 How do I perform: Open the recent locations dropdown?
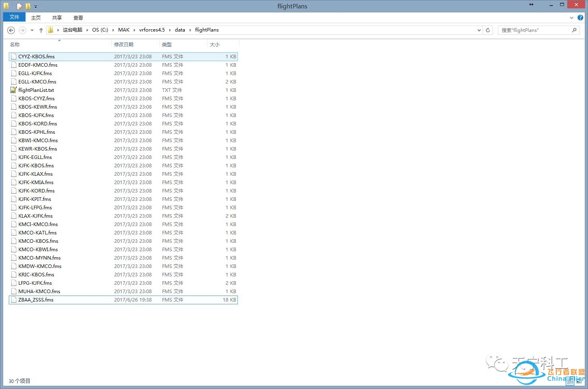[32, 30]
